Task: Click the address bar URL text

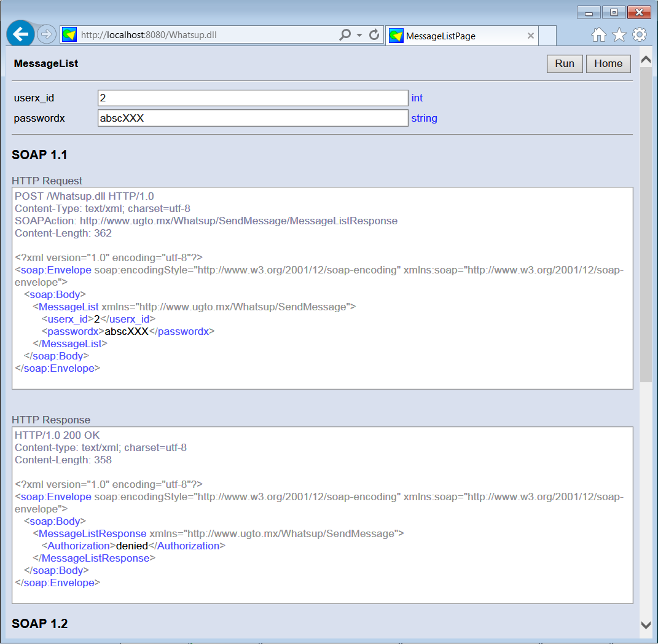Action: pos(149,35)
